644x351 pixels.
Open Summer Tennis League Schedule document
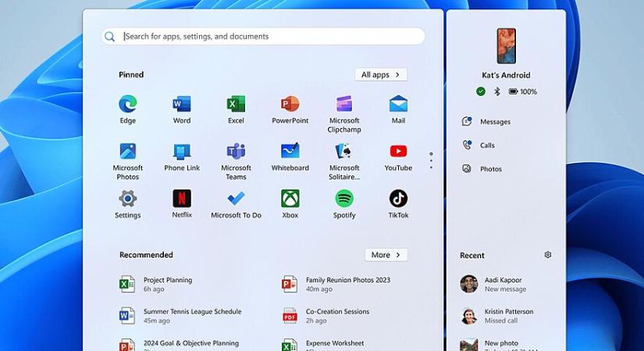pos(180,316)
